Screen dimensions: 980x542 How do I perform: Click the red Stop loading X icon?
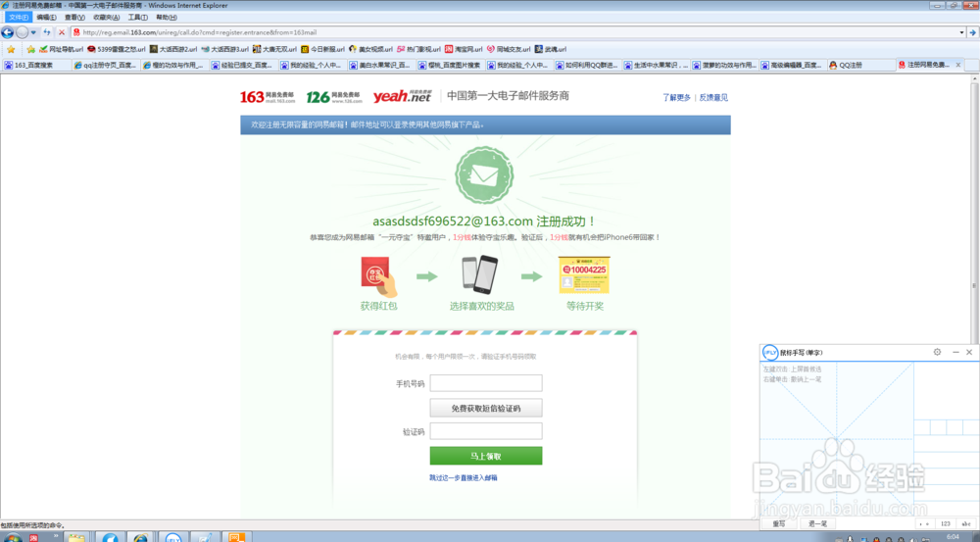tap(61, 32)
